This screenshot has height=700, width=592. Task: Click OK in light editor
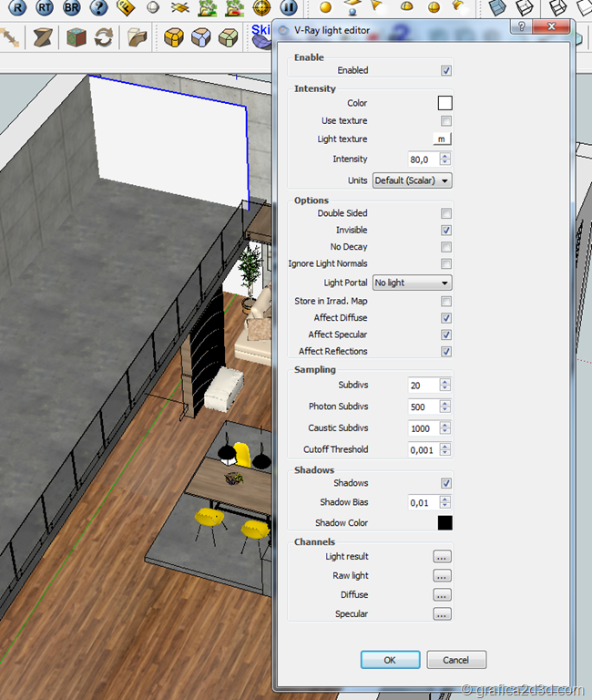[390, 660]
